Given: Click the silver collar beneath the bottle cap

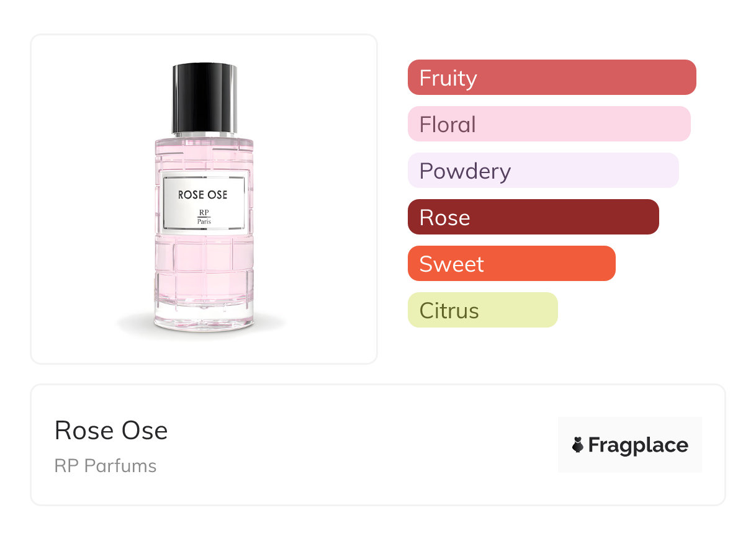Looking at the screenshot, I should point(204,135).
